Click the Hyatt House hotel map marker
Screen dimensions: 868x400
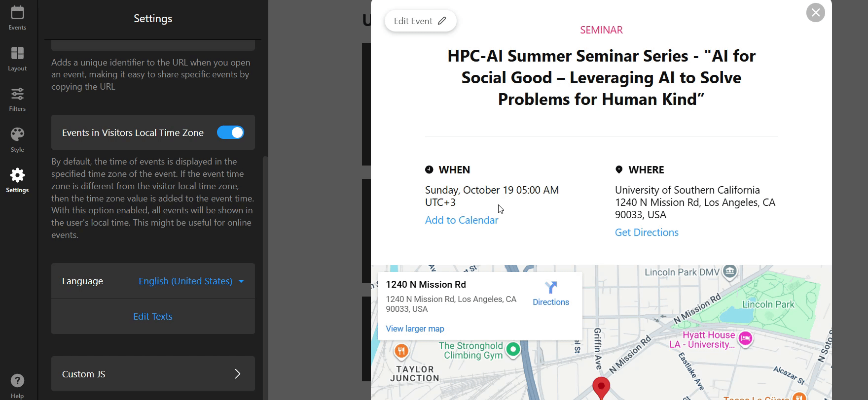tap(745, 338)
